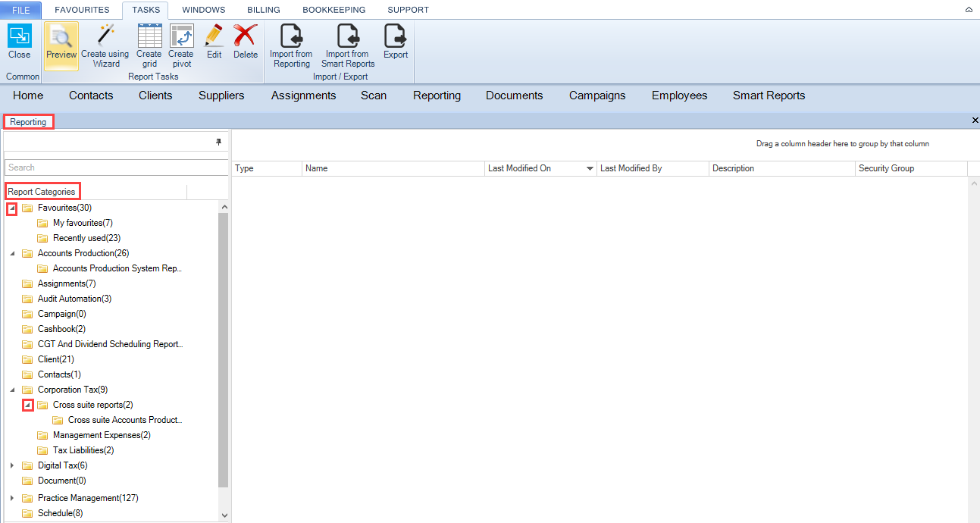980x523 pixels.
Task: Open report Preview
Action: coord(61,45)
